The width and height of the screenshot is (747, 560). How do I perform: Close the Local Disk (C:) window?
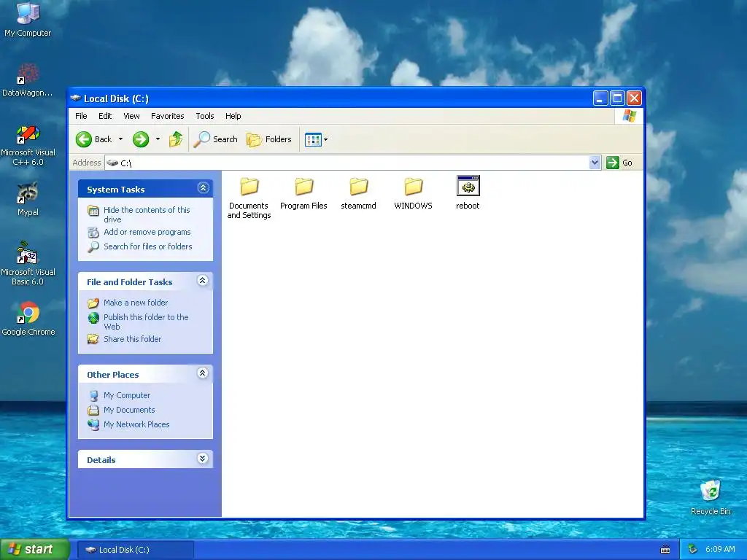click(x=634, y=98)
